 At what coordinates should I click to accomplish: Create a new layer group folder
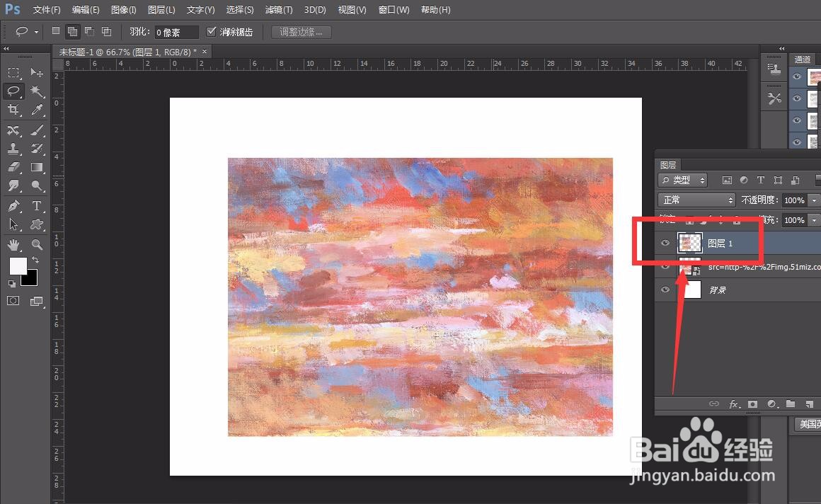point(791,404)
